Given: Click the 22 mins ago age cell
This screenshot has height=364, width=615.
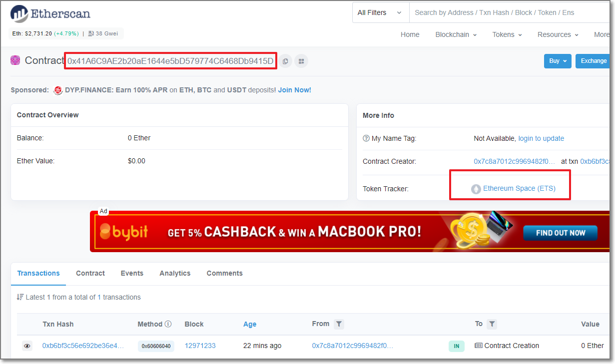Looking at the screenshot, I should pos(262,346).
